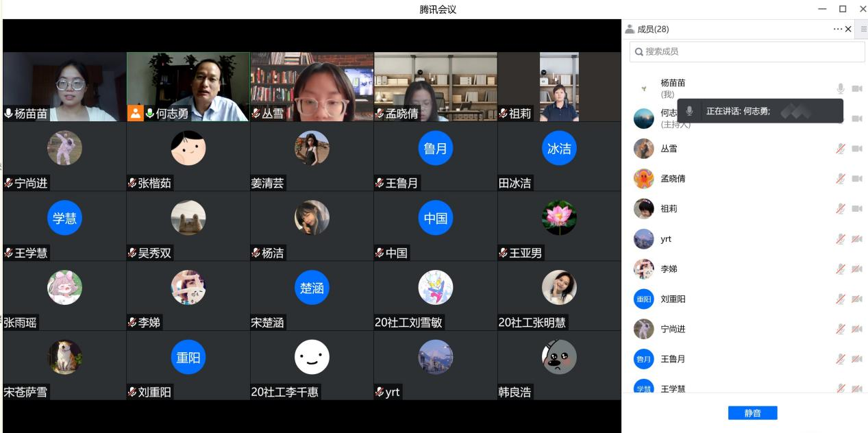Screen dimensions: 868x433
Task: Open the more options (…) menu in members panel
Action: [x=837, y=29]
